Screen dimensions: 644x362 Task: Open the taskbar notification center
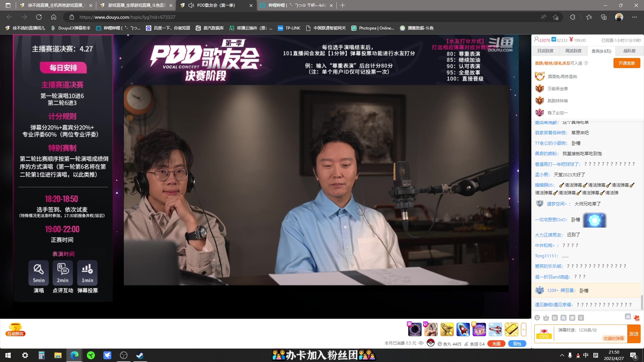[634, 356]
